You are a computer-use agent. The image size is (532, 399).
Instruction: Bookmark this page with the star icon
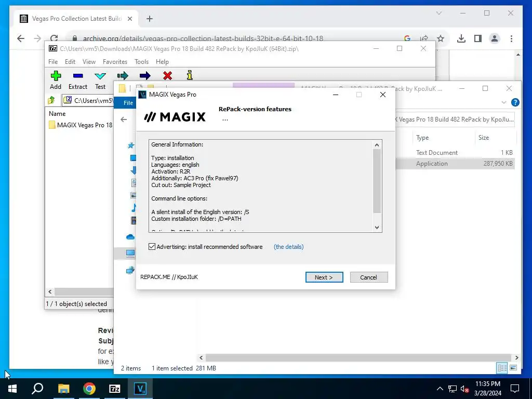coord(441,38)
